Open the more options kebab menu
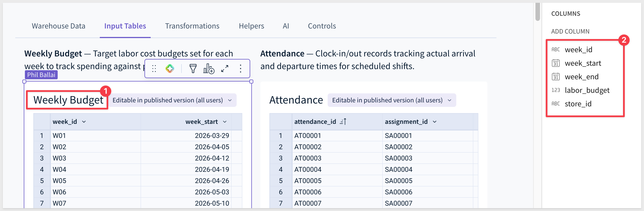The height and width of the screenshot is (211, 644). pyautogui.click(x=241, y=69)
